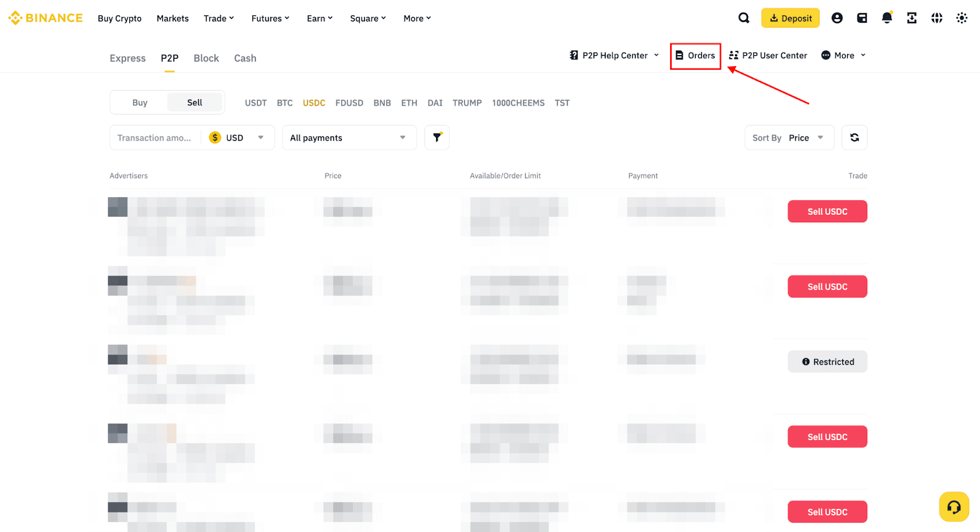The height and width of the screenshot is (532, 980).
Task: Click the Price column header
Action: click(x=333, y=176)
